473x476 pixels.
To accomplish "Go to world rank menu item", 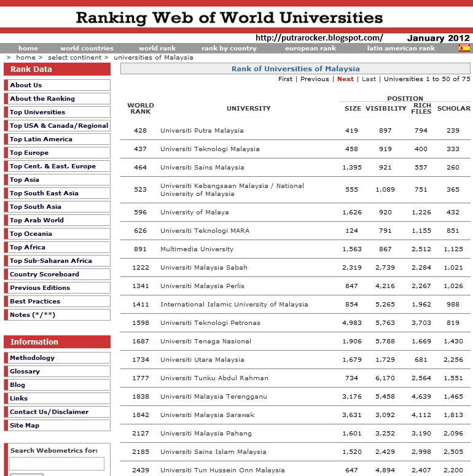I will (x=157, y=49).
